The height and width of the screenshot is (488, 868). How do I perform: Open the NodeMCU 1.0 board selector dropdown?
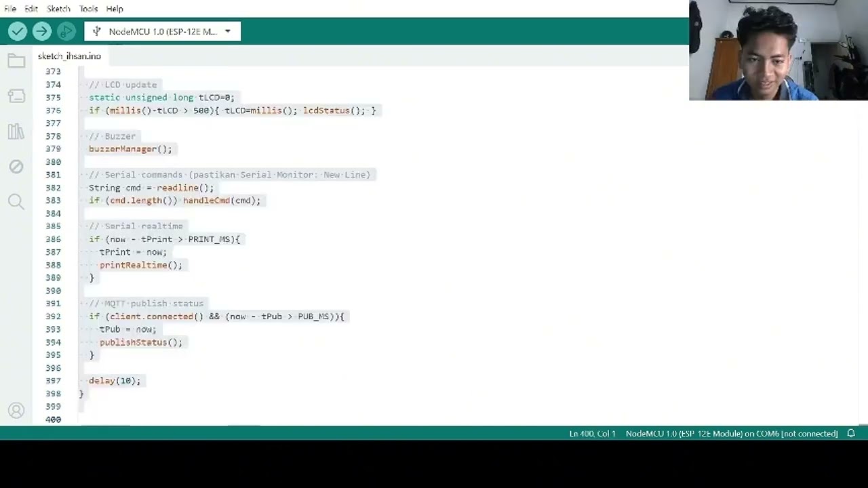163,31
